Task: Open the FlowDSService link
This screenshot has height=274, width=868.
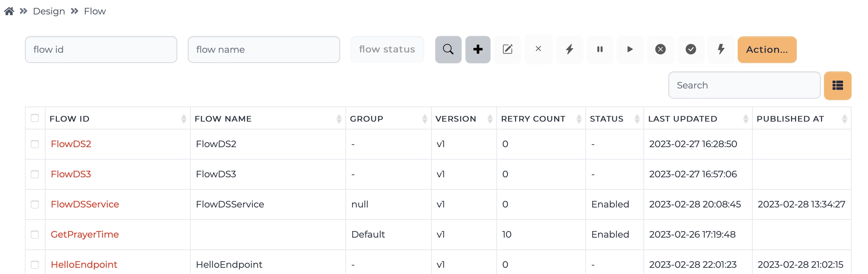Action: [85, 204]
